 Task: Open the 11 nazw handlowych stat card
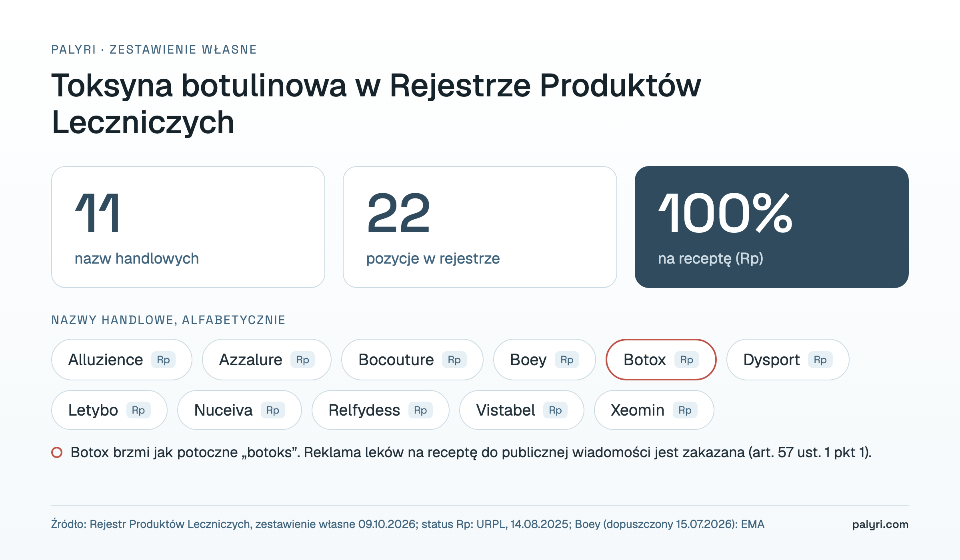188,227
